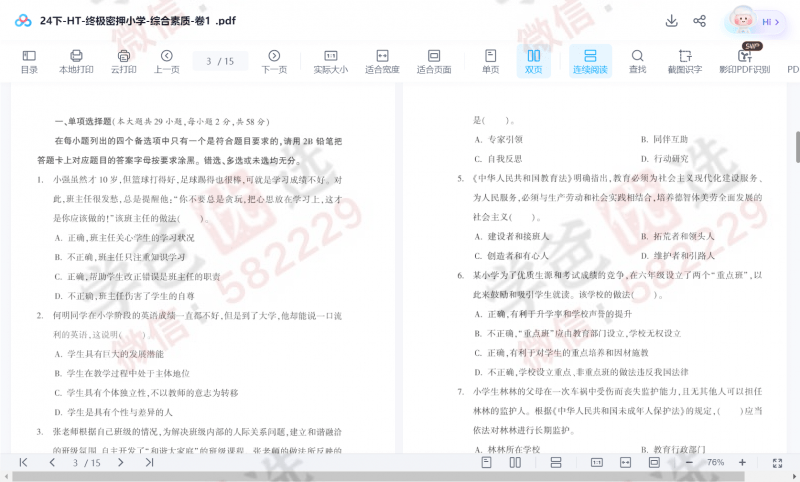
Task: Open the 查找 search tool
Action: 637,62
